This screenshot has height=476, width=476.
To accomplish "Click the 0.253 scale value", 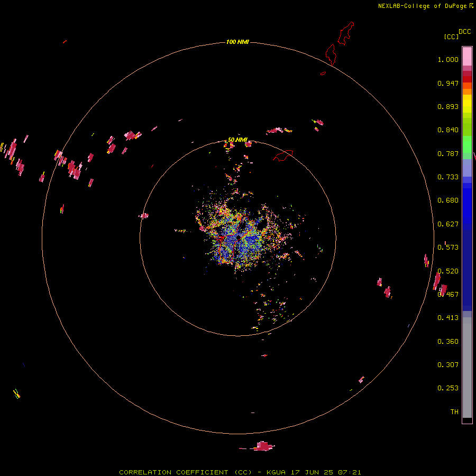I will (448, 388).
